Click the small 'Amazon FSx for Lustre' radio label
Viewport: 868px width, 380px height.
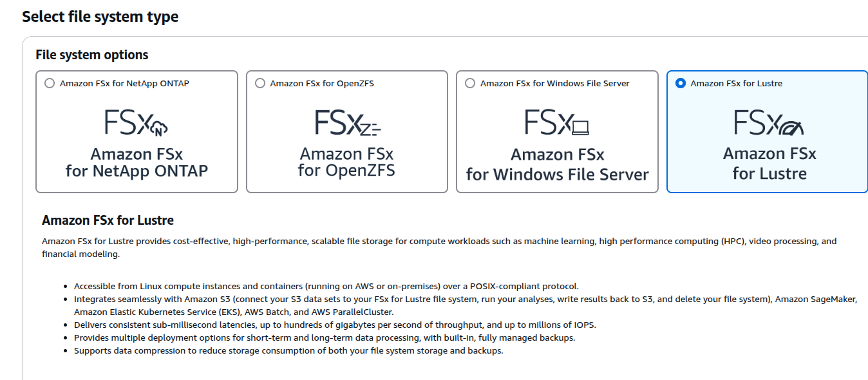pyautogui.click(x=737, y=83)
